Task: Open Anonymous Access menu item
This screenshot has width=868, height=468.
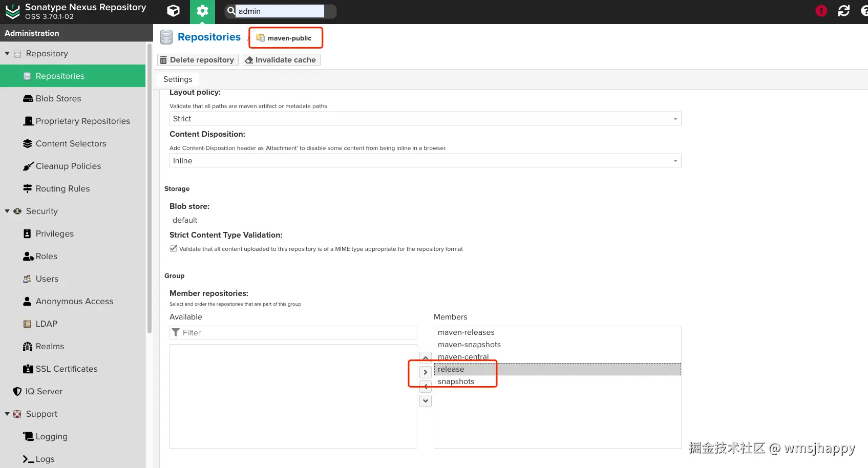Action: pos(73,301)
